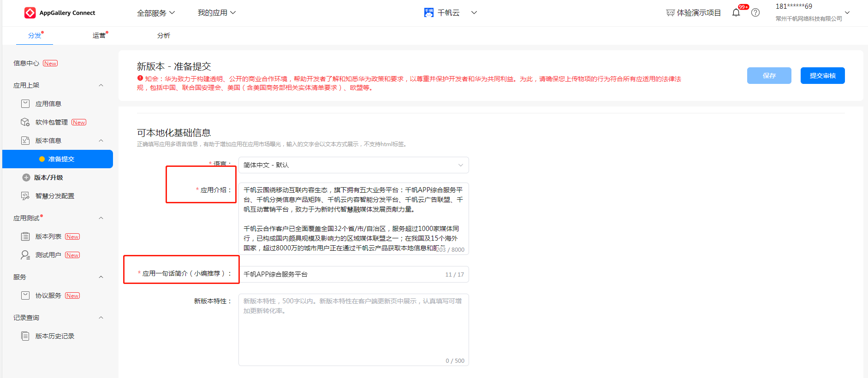This screenshot has width=868, height=378.
Task: Click the AppGallery Connect logo icon
Action: (30, 13)
